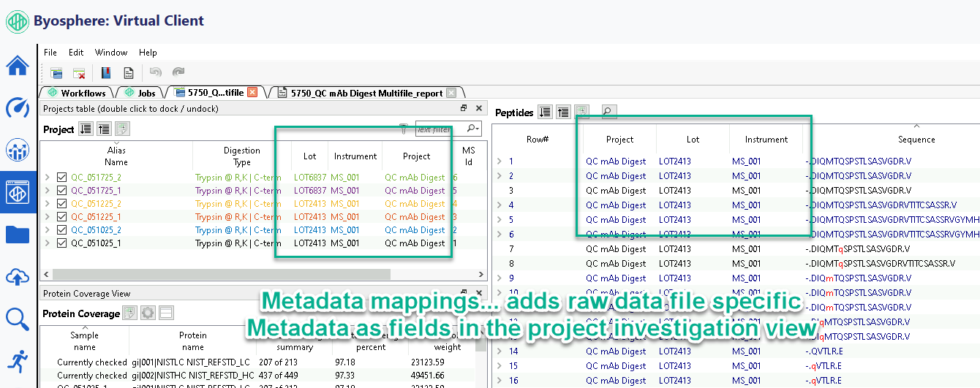Click the open project toolbar icon
This screenshot has height=388, width=980.
56,72
